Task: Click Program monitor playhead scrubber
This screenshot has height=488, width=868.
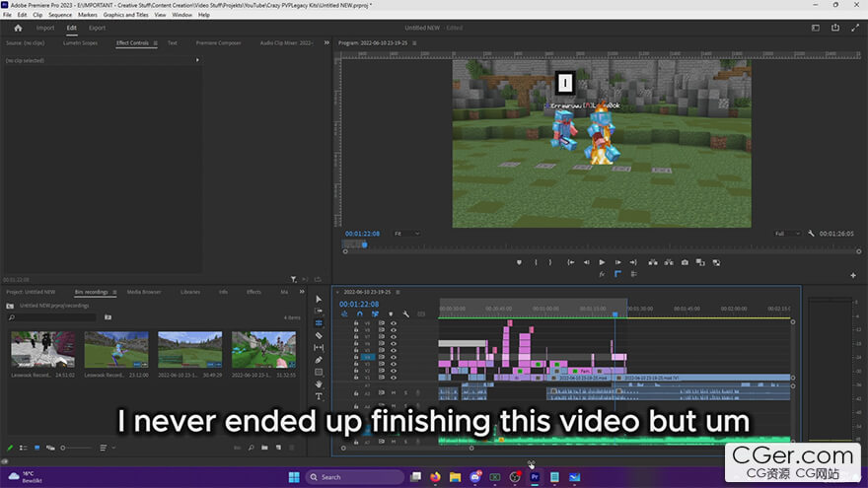Action: [364, 244]
